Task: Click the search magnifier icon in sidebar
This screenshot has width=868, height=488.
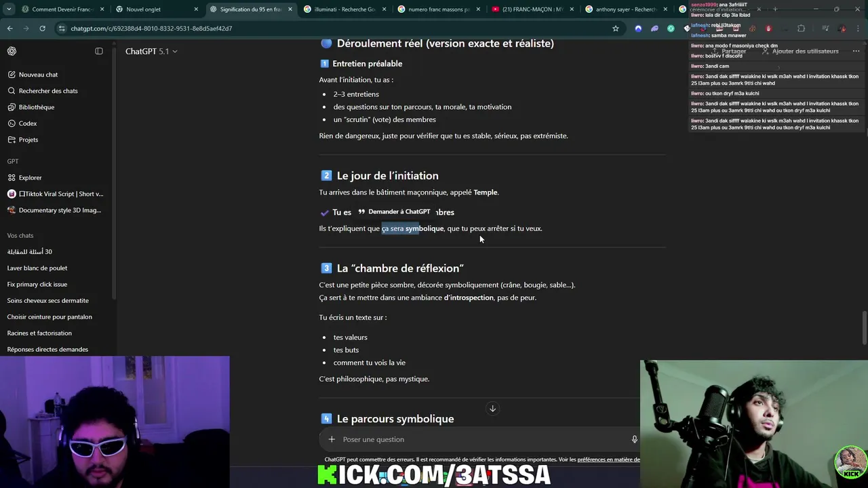Action: point(12,91)
